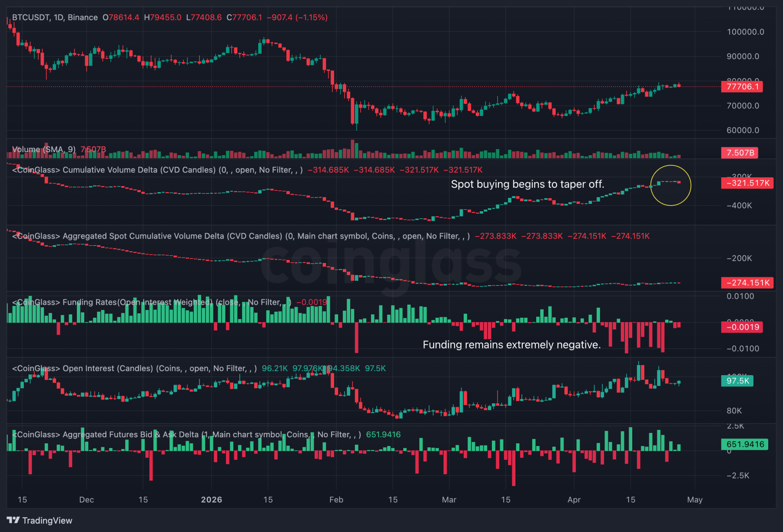Click the high value H79455.0
Viewport: 783px width, 532px height.
coord(163,17)
